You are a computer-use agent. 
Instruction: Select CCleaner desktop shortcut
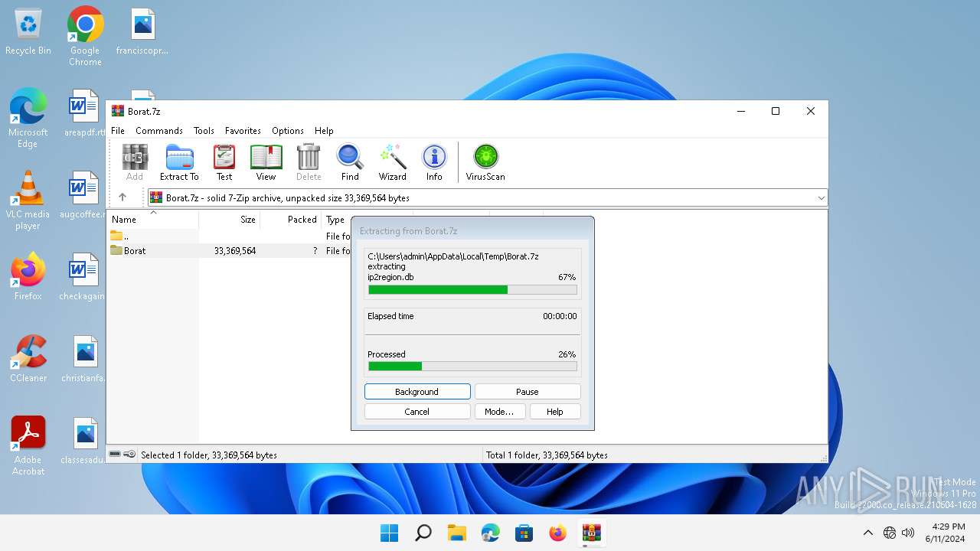28,359
